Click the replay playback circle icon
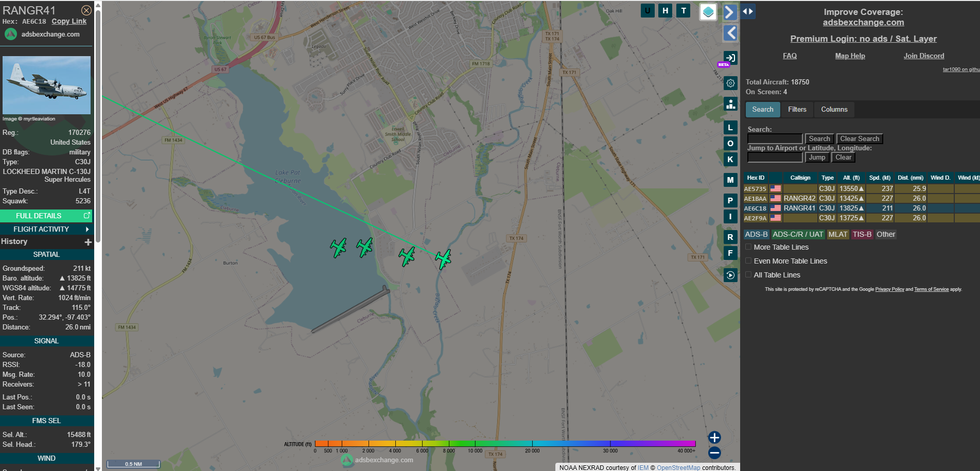The width and height of the screenshot is (980, 471). click(x=730, y=275)
